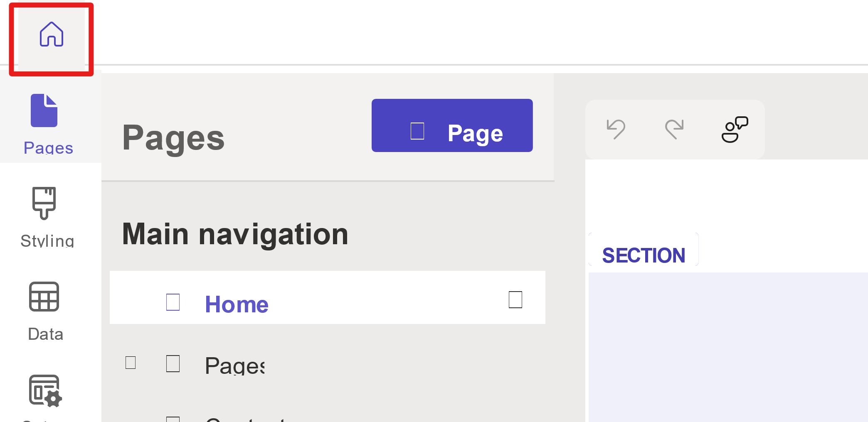Open the comments and collaboration icon
The image size is (868, 422).
click(x=734, y=129)
